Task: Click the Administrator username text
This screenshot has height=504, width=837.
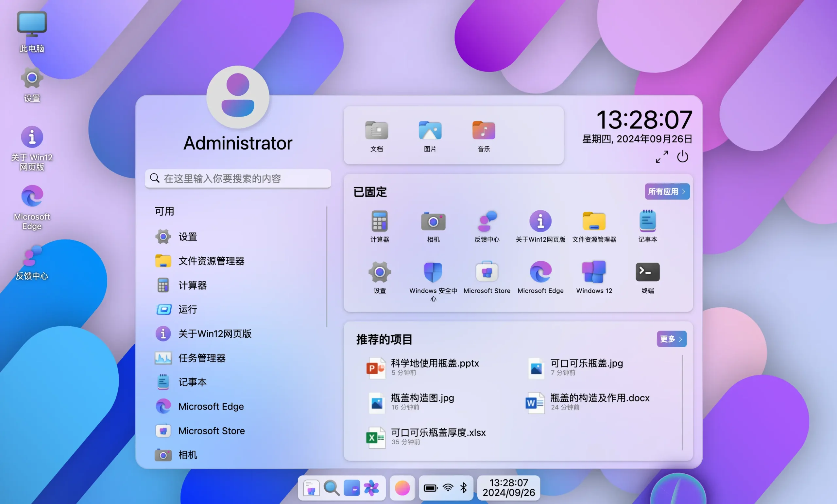Action: (x=238, y=143)
